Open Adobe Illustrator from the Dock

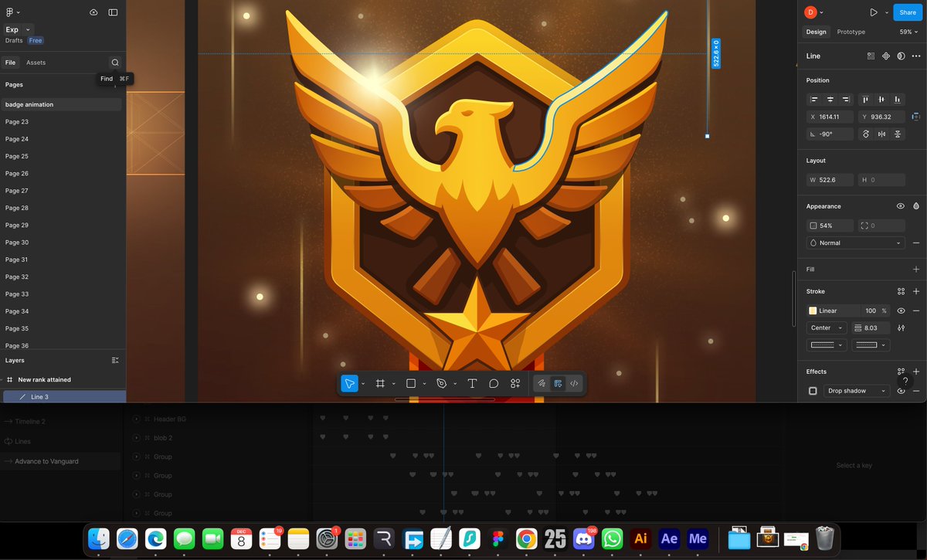coord(639,538)
